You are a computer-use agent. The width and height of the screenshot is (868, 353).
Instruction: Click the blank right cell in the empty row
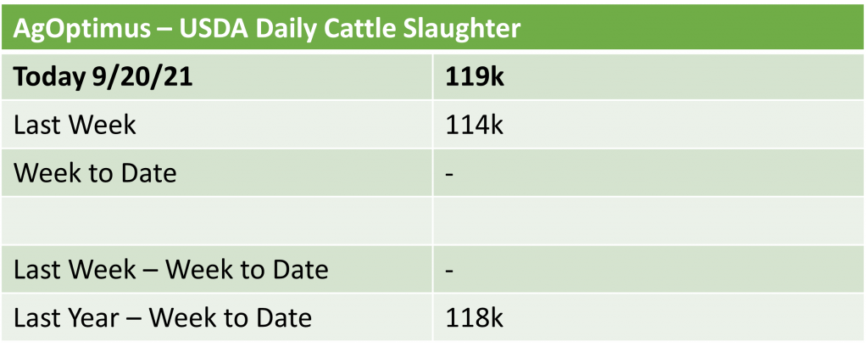tap(644, 221)
